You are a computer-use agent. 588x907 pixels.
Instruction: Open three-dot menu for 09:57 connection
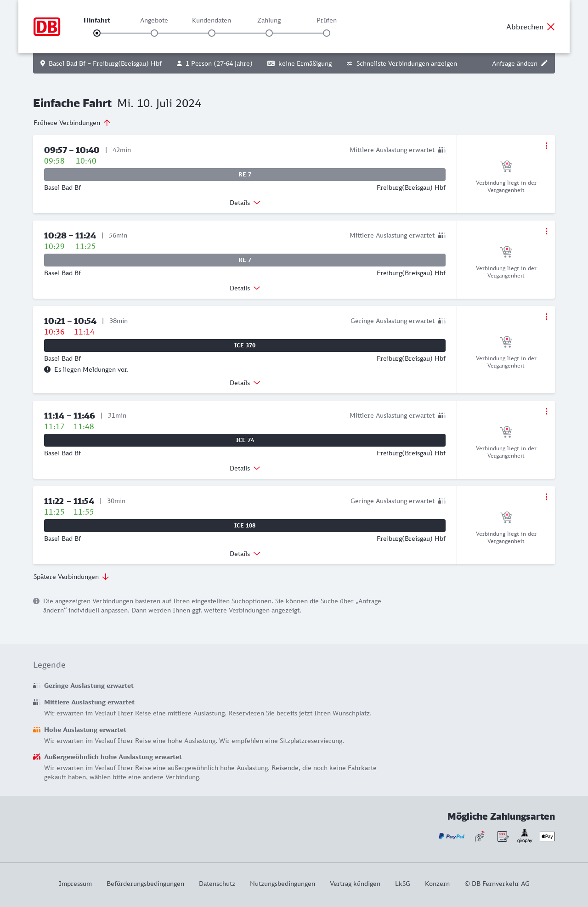pos(546,146)
